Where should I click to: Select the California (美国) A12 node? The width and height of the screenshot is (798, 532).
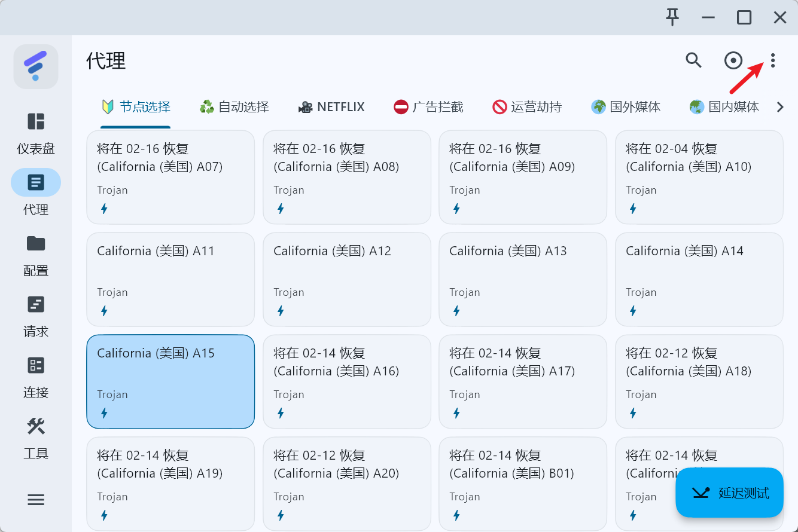[x=347, y=279]
